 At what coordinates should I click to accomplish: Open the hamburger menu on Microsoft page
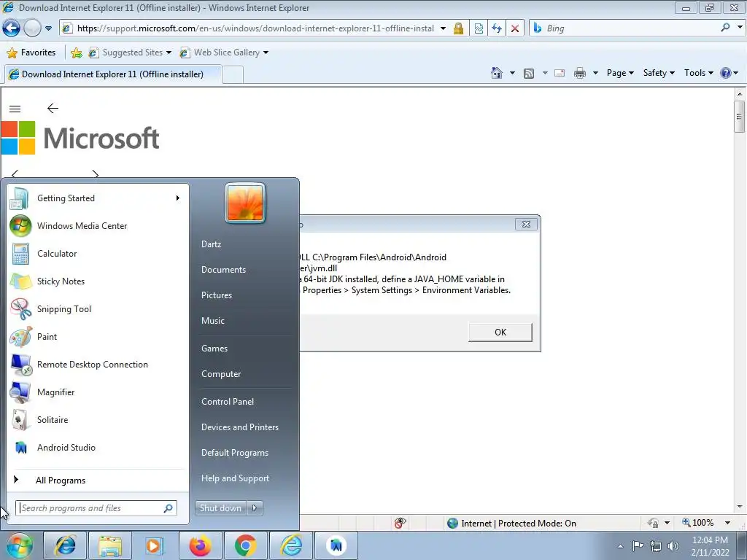[15, 109]
